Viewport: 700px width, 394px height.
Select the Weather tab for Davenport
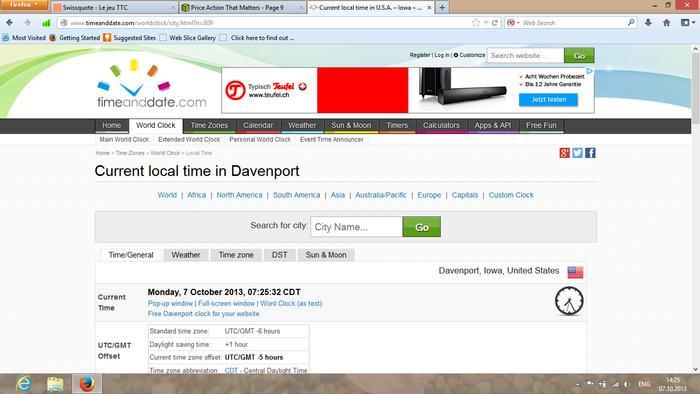[186, 255]
